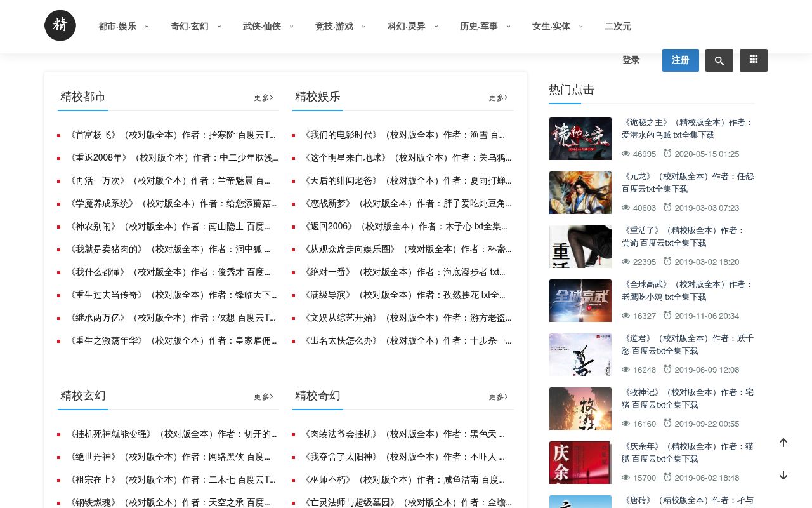The height and width of the screenshot is (508, 812).
Task: Open the search magnifier button
Action: tap(719, 60)
